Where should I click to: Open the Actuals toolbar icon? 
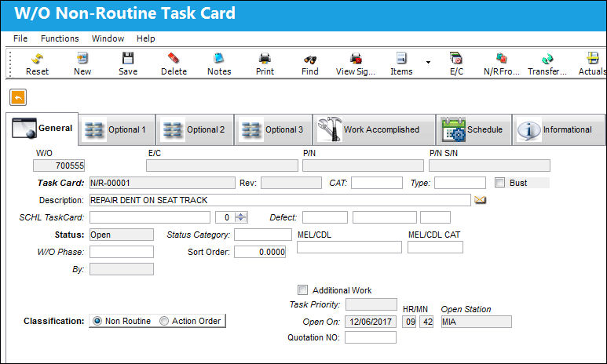[x=592, y=58]
